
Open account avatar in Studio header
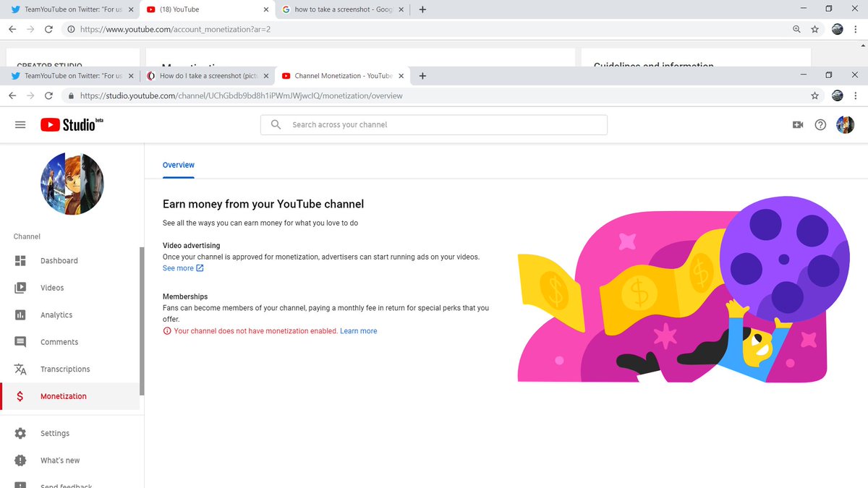click(x=846, y=124)
